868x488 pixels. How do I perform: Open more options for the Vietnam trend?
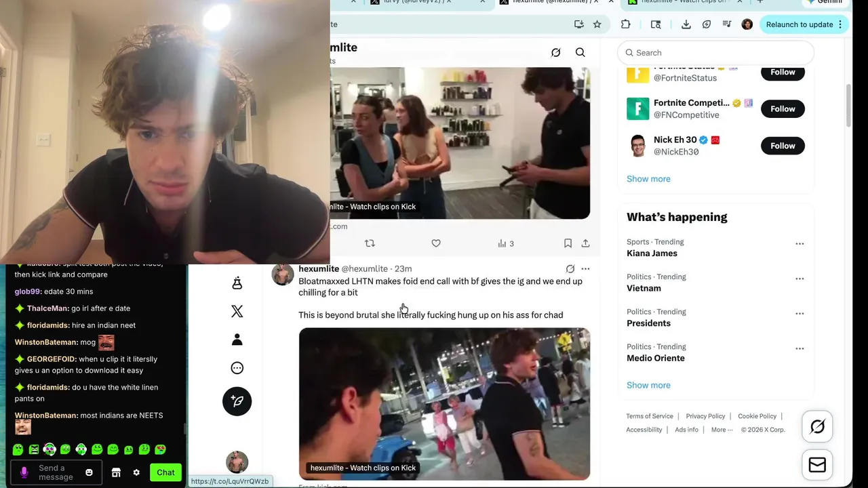[x=800, y=279]
